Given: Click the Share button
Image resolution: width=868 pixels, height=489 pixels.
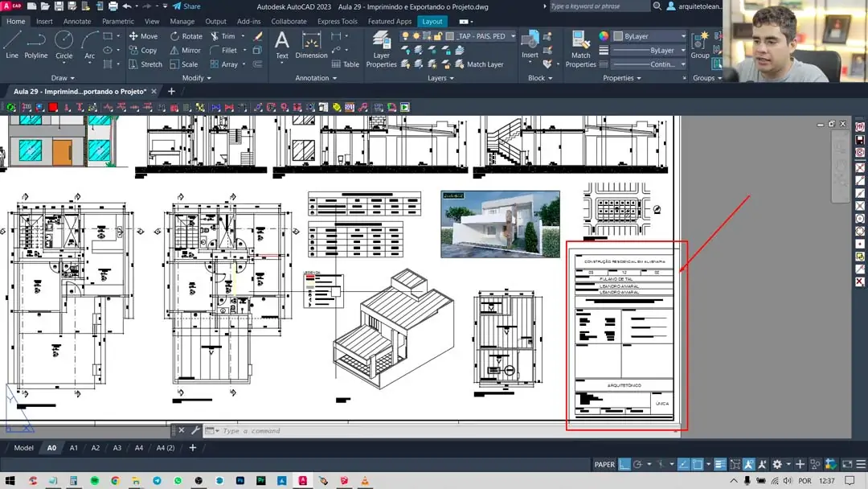Looking at the screenshot, I should coord(186,6).
